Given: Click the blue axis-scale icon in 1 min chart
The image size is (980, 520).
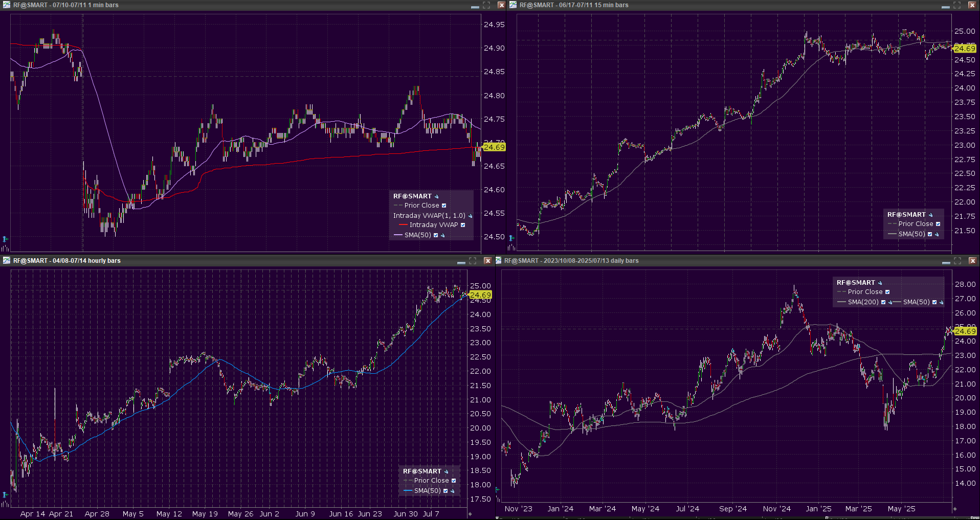Looking at the screenshot, I should 5,239.
